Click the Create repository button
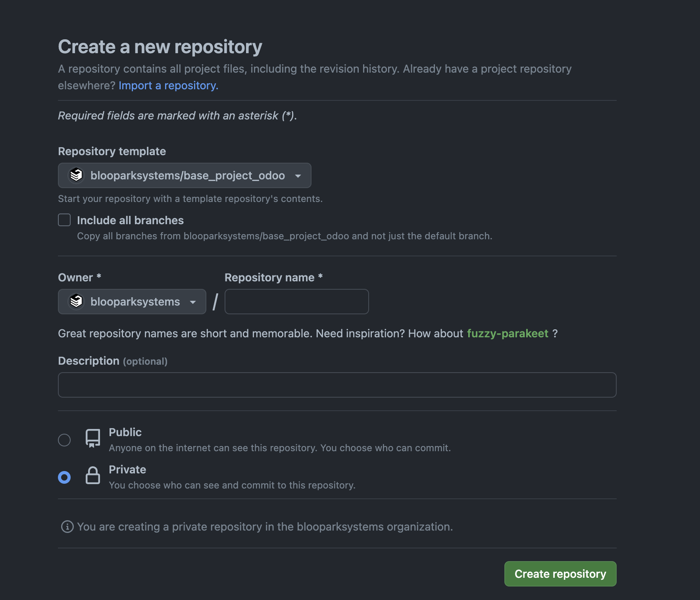700x600 pixels. pyautogui.click(x=560, y=574)
